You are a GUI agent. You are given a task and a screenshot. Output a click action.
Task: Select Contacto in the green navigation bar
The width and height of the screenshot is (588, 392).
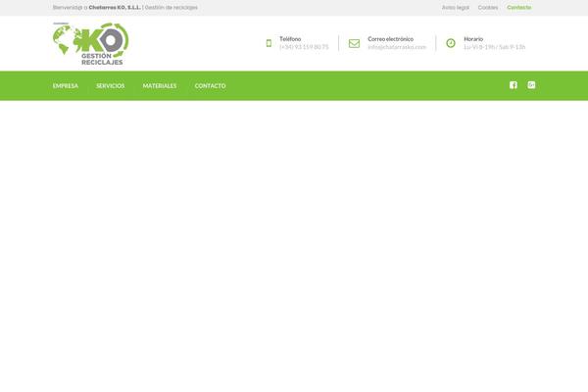click(x=210, y=86)
